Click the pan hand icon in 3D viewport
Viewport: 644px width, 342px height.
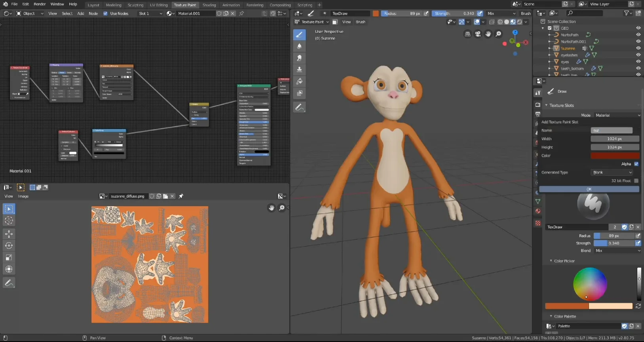pos(488,34)
